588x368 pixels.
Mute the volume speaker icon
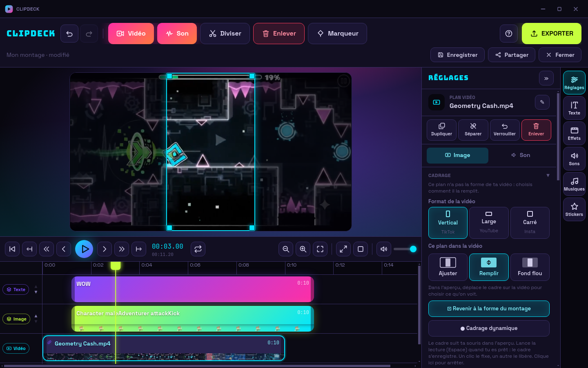[384, 249]
